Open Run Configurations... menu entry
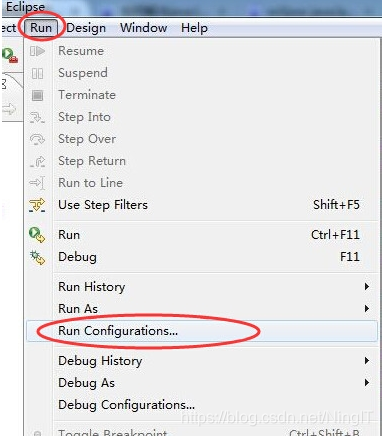Screen dimensions: 383x436 click(x=202, y=331)
